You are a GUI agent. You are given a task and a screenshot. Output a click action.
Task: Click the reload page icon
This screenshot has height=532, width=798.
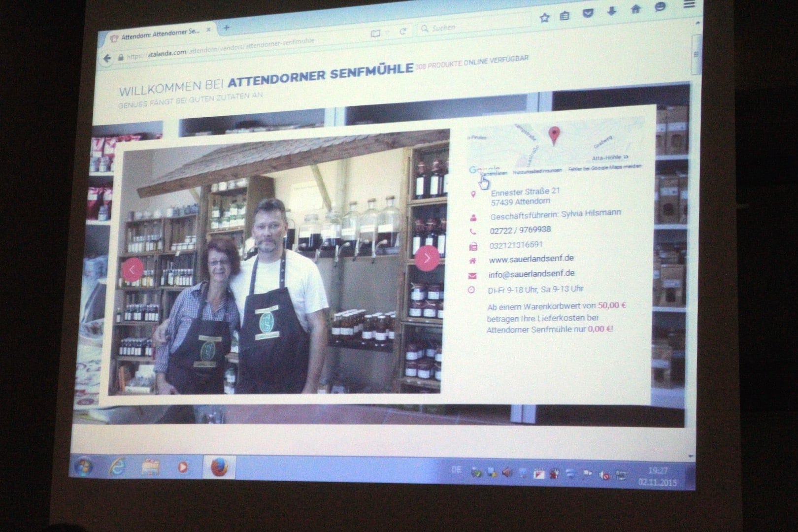point(403,31)
